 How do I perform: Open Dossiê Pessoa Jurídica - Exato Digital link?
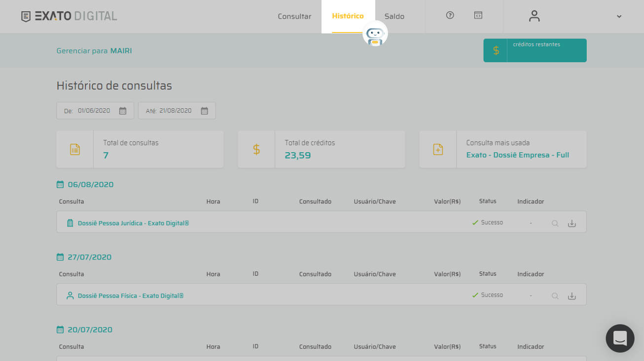tap(133, 223)
